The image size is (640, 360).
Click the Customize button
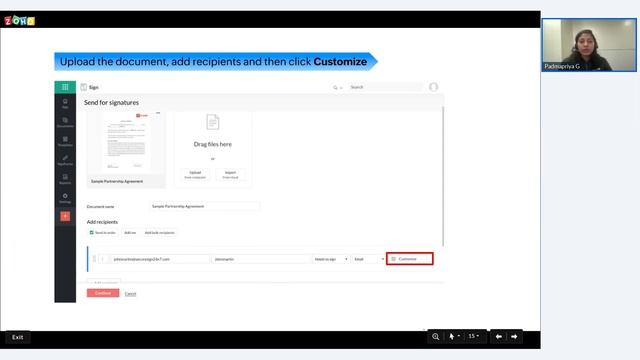[410, 259]
